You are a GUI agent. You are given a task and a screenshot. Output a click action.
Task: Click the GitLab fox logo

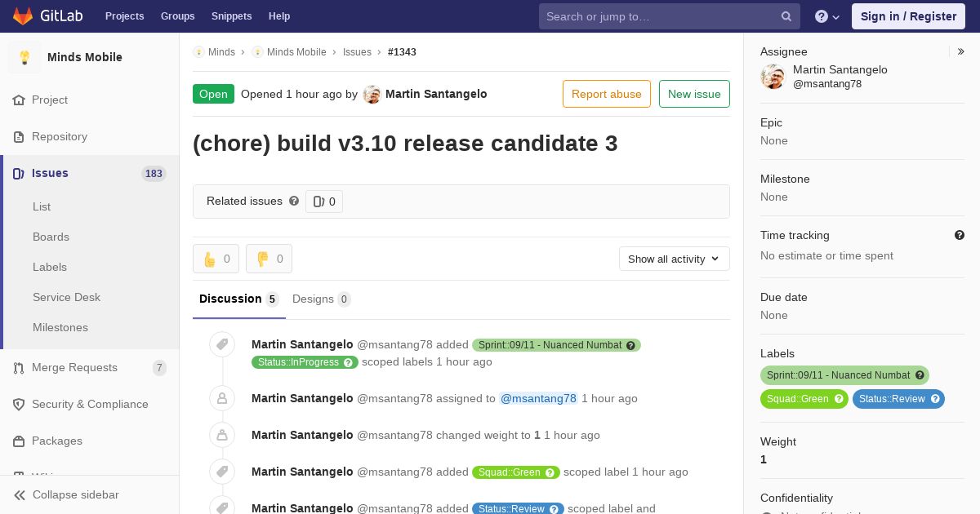(23, 16)
